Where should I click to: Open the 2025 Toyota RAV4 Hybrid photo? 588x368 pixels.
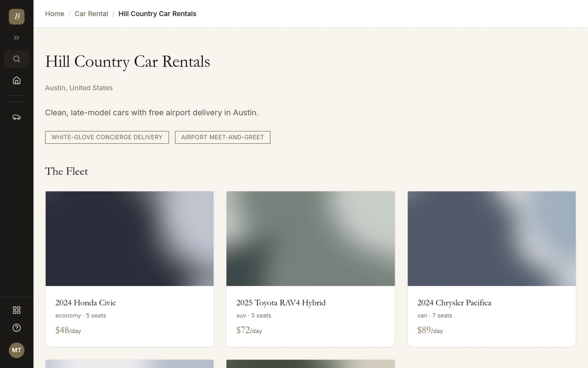pos(311,238)
